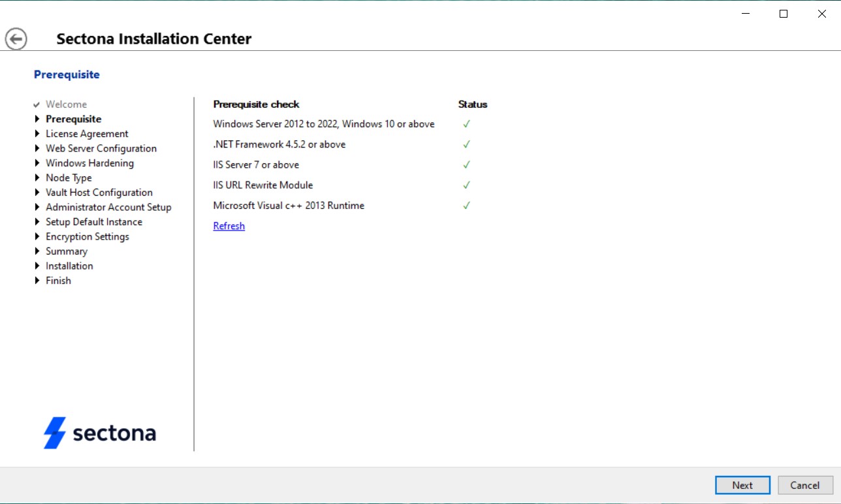The height and width of the screenshot is (504, 841).
Task: Select Web Server Configuration in the sidebar
Action: click(x=101, y=148)
